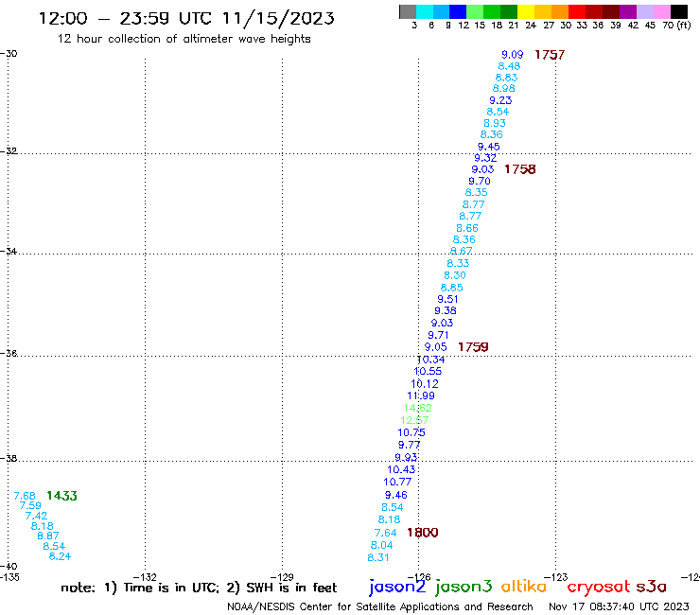Click the altika satellite legend label
The width and height of the screenshot is (700, 615).
(524, 586)
